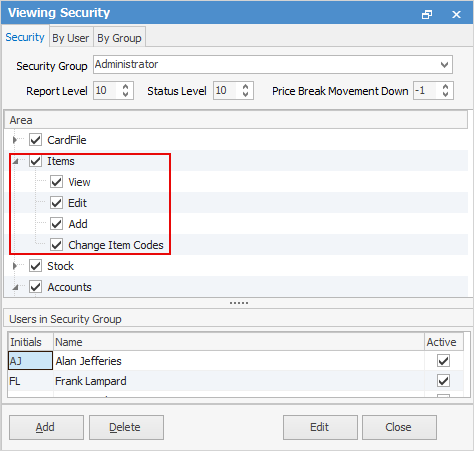Sort by the Name column header
The image size is (474, 451).
[239, 342]
